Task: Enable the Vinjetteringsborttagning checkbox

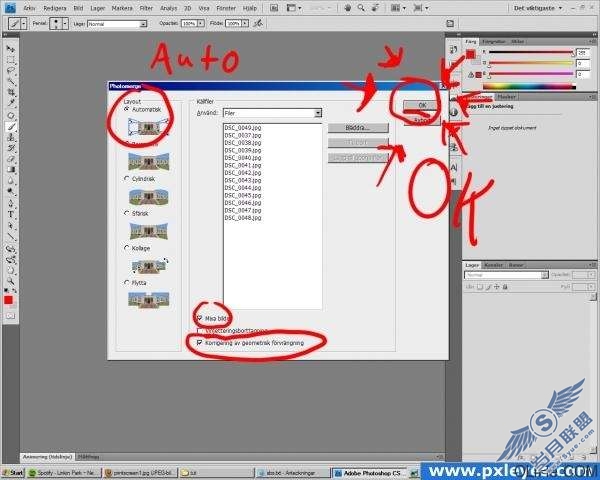Action: point(199,331)
